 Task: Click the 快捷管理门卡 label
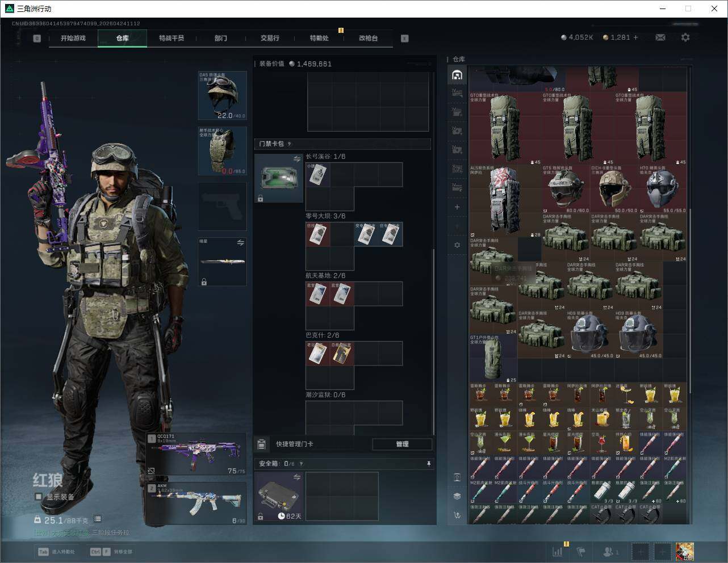tap(294, 444)
